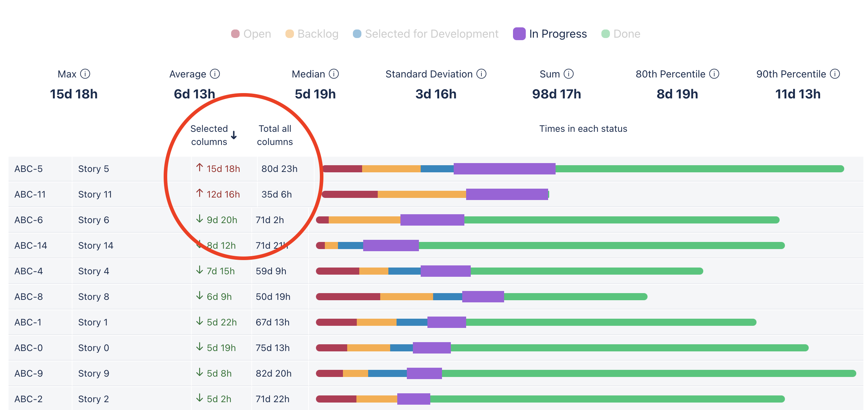Viewport: 868px width, 410px height.
Task: Toggle the Done legend item
Action: (x=621, y=34)
